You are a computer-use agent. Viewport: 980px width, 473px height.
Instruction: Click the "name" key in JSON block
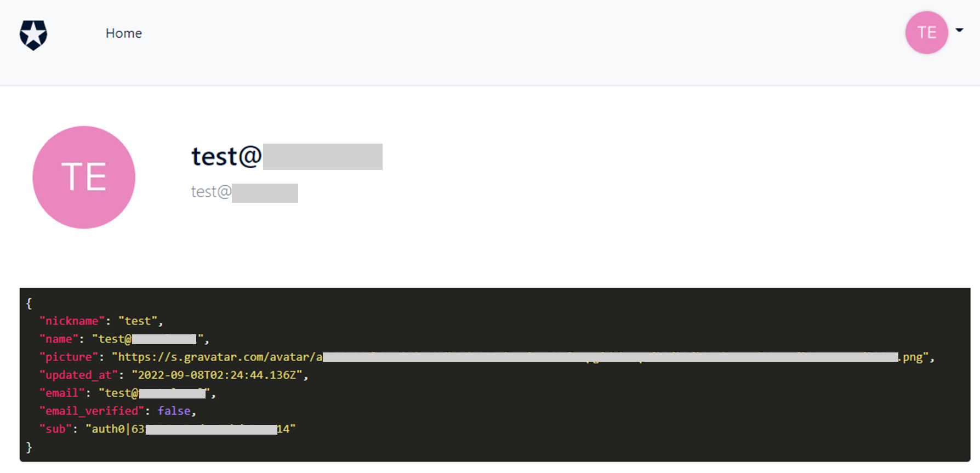point(59,339)
